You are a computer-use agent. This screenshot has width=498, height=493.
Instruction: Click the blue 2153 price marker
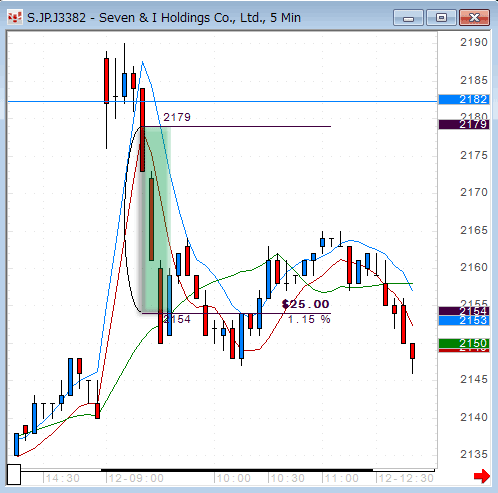(464, 320)
